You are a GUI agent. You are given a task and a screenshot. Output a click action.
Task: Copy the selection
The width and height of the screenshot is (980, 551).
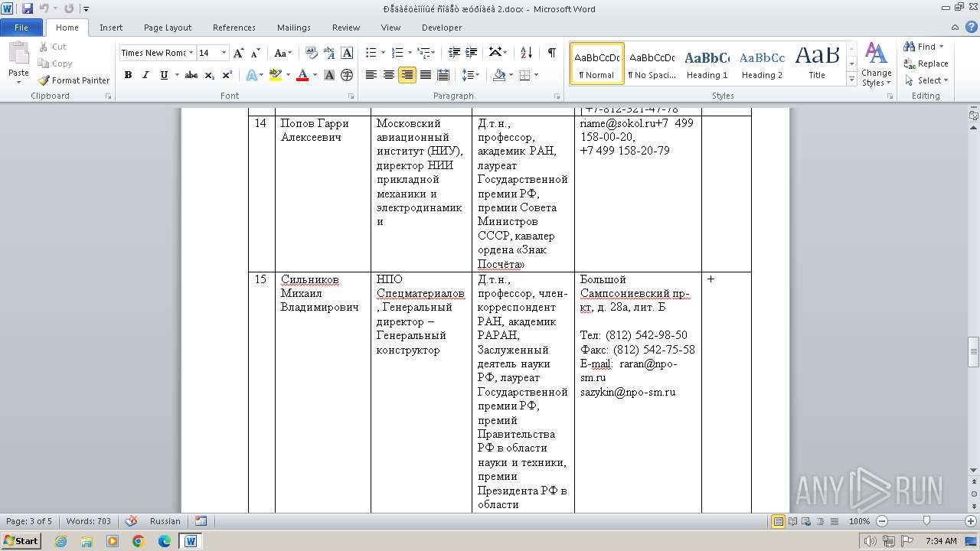click(x=55, y=64)
